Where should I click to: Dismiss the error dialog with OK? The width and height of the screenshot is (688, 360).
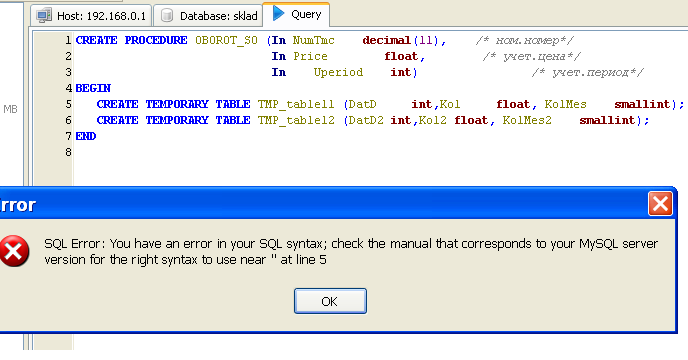(330, 301)
